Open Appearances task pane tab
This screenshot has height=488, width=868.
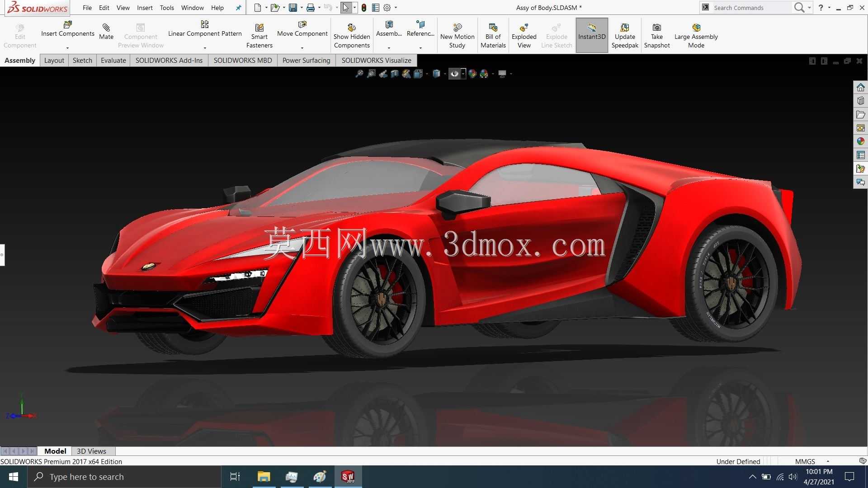point(860,141)
